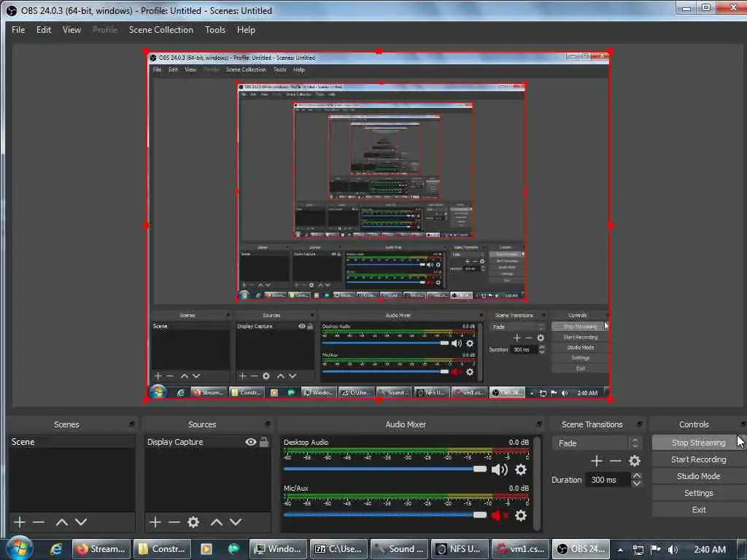Show hidden system tray icons
Screen dimensions: 747x560
[x=620, y=550]
